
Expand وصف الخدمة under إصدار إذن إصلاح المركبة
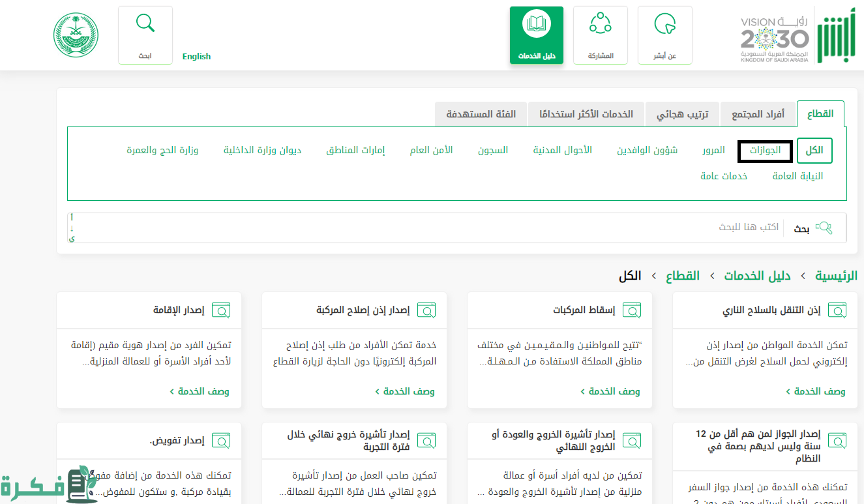point(404,391)
